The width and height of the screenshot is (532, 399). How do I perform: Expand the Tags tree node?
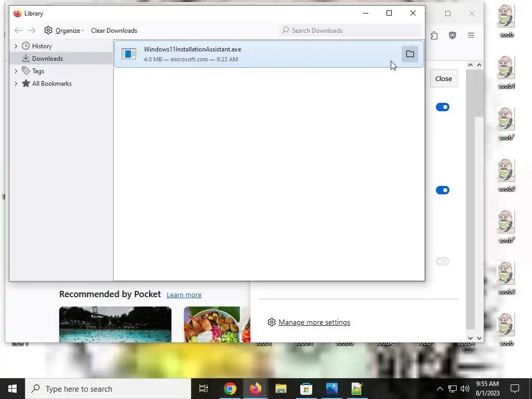pos(16,71)
